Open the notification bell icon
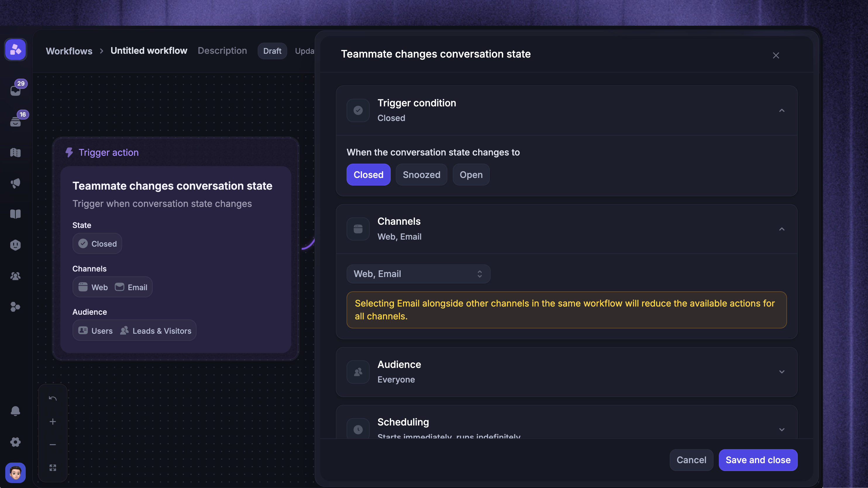 pos(15,411)
